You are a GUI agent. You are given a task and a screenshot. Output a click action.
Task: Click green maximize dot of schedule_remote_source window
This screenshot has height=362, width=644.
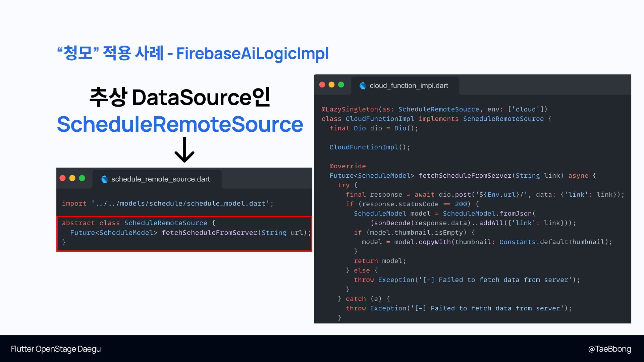[82, 178]
